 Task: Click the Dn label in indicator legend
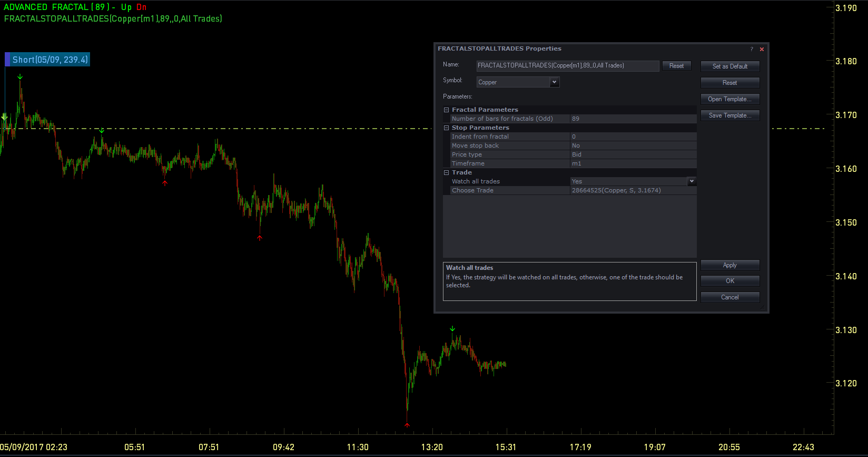141,7
